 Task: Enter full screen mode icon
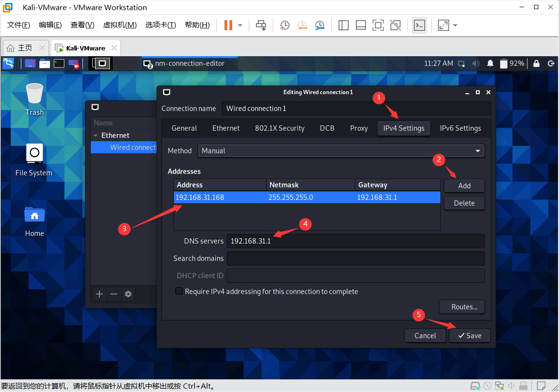point(378,25)
